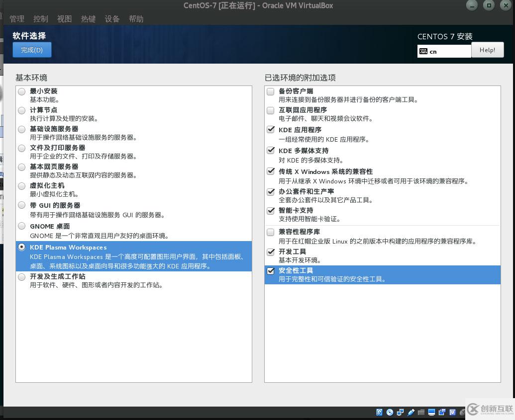The height and width of the screenshot is (420, 515).
Task: Toggle 安全性工具 checkbox
Action: tap(271, 271)
